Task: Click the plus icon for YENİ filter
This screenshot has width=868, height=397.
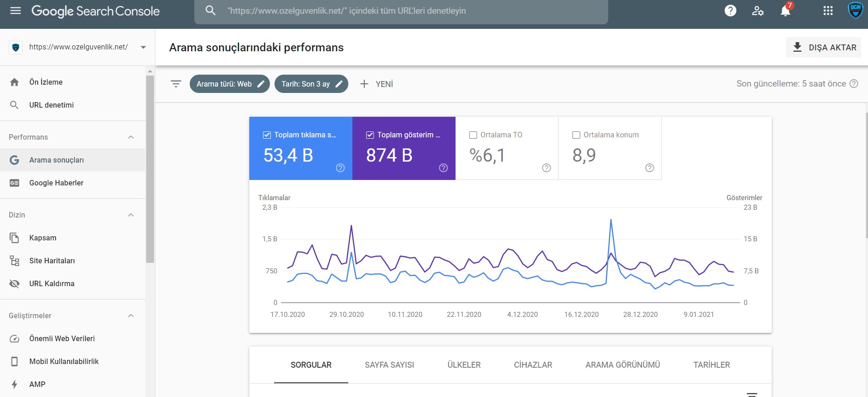Action: click(x=364, y=84)
